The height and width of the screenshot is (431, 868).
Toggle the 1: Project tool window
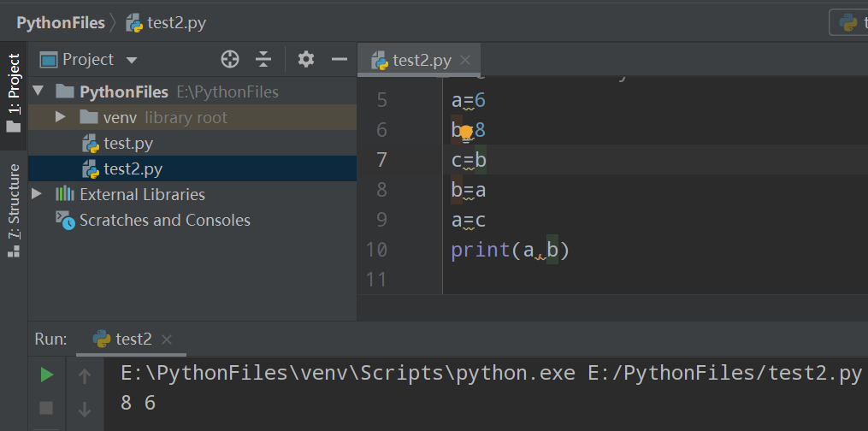point(14,92)
